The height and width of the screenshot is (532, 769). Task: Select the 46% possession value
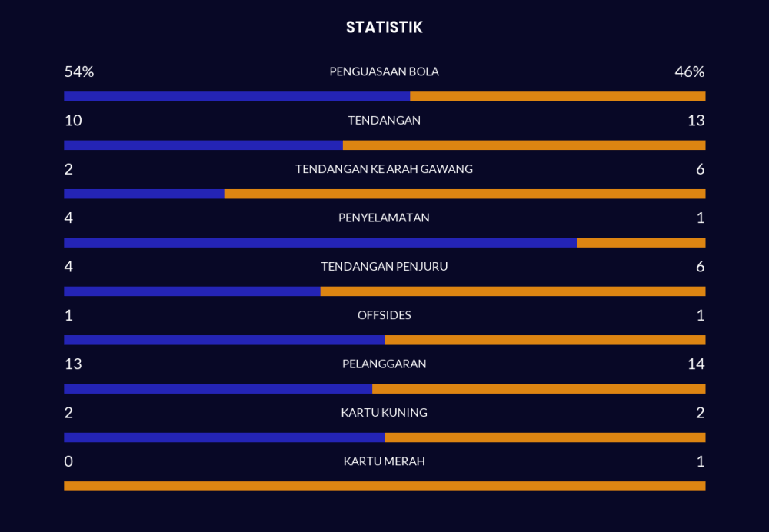[689, 72]
